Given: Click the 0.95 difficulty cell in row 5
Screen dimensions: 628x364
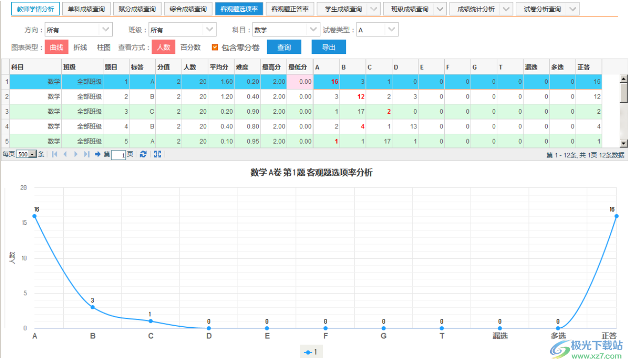Looking at the screenshot, I should 253,142.
